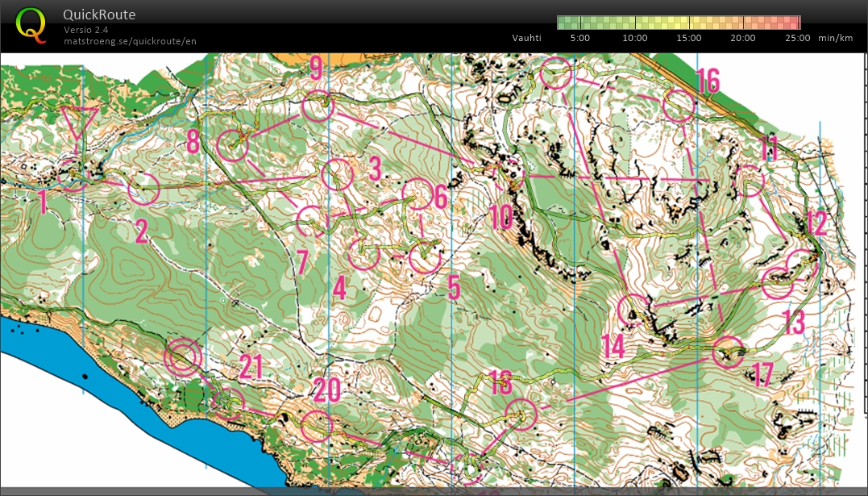Click the Vauhti pace label
868x496 pixels.
526,38
